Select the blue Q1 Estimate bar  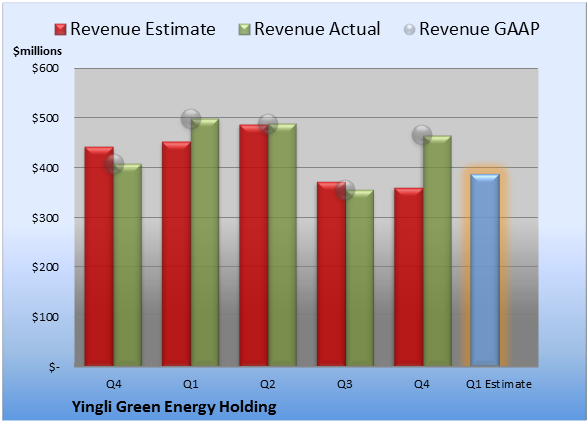coord(485,270)
